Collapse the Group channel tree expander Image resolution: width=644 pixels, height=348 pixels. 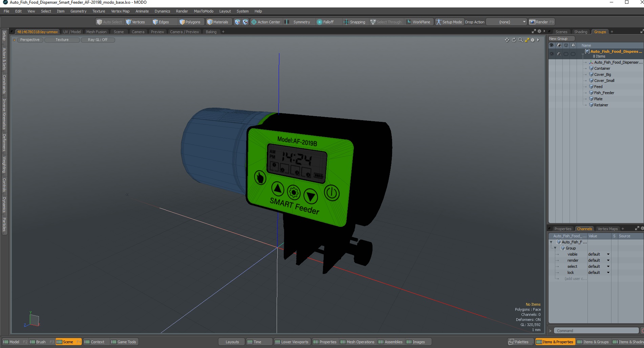click(x=555, y=248)
